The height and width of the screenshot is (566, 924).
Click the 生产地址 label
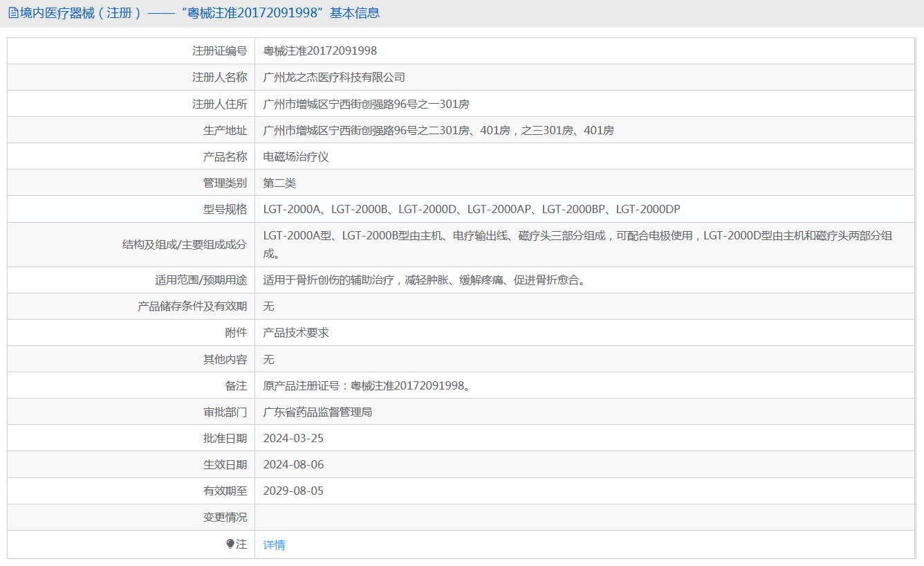pyautogui.click(x=225, y=130)
